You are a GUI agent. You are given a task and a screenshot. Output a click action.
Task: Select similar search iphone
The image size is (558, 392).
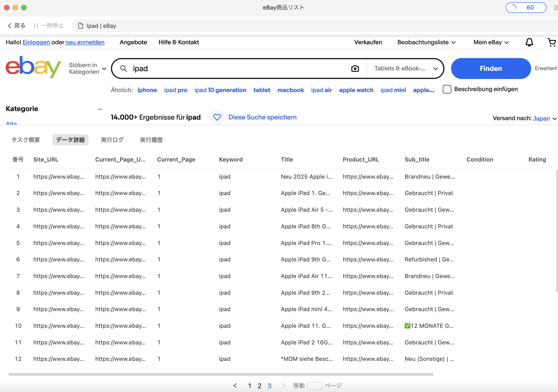[147, 90]
